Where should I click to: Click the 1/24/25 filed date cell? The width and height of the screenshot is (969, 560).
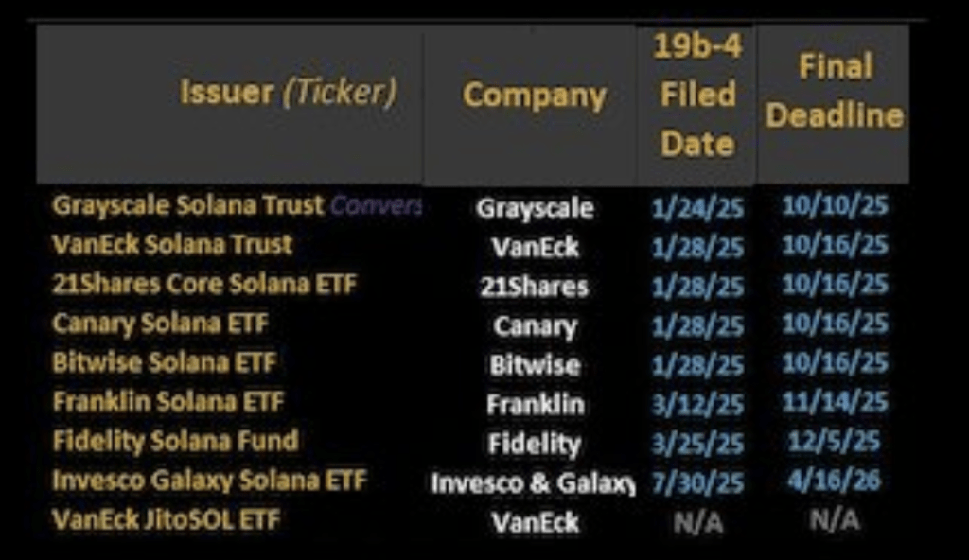pos(697,208)
